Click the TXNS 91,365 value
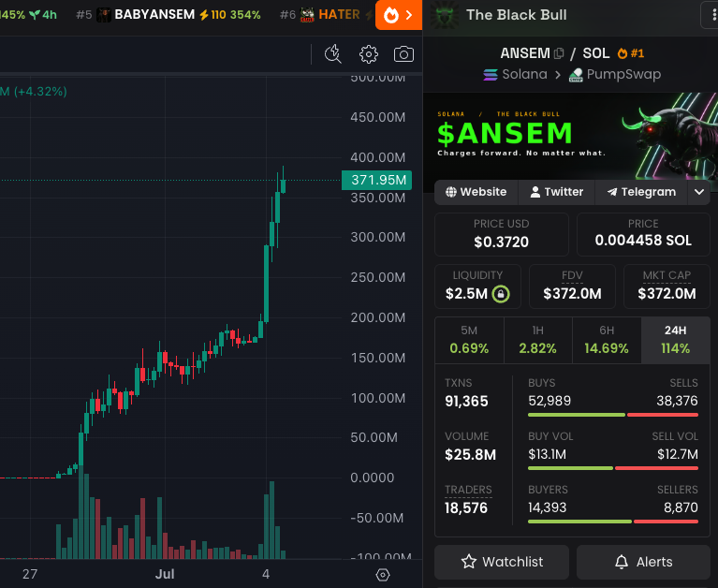This screenshot has width=718, height=588. pos(466,401)
